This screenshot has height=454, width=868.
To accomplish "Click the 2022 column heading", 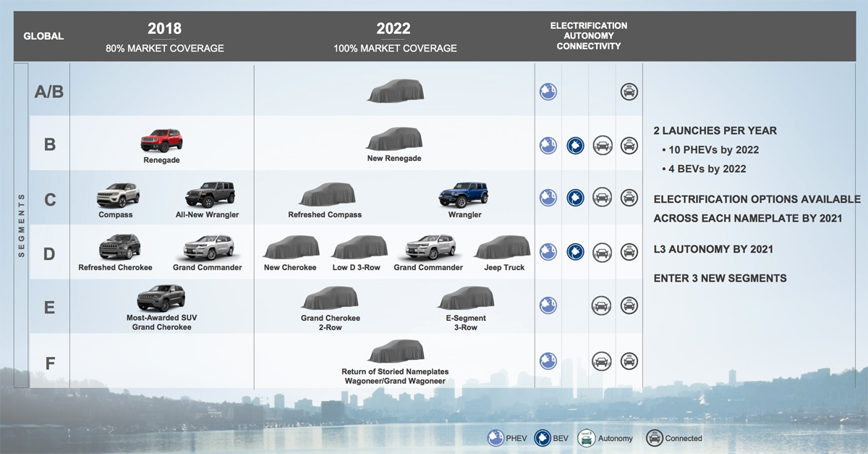I will [393, 29].
